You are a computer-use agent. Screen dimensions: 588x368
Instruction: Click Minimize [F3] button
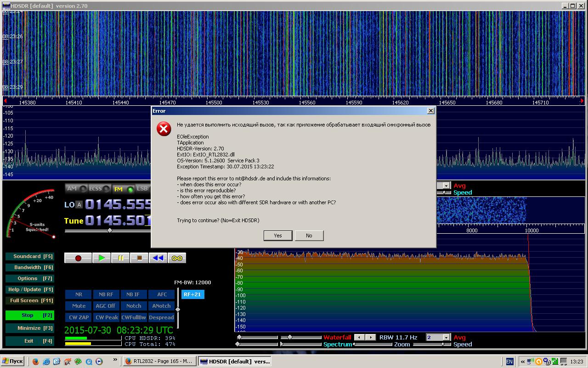(29, 328)
